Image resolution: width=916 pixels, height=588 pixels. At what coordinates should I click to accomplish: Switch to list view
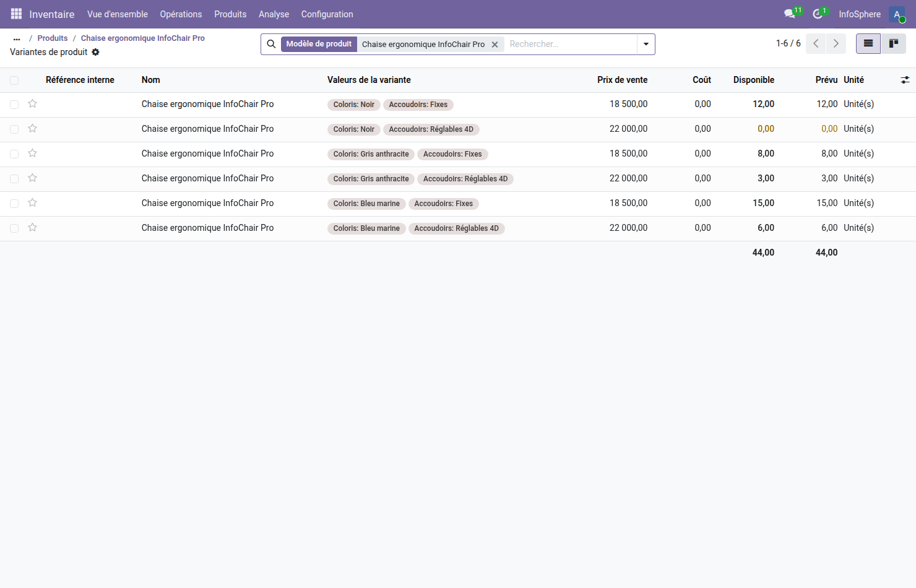click(868, 43)
